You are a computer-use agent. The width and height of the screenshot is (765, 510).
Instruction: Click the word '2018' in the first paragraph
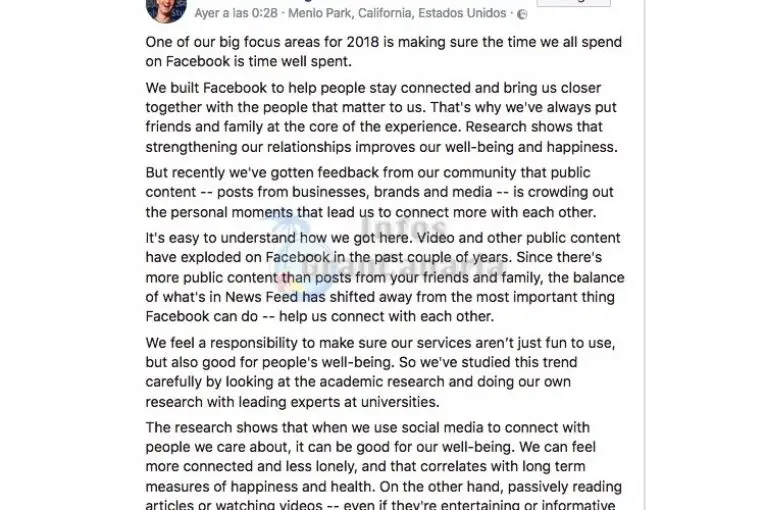click(x=363, y=42)
